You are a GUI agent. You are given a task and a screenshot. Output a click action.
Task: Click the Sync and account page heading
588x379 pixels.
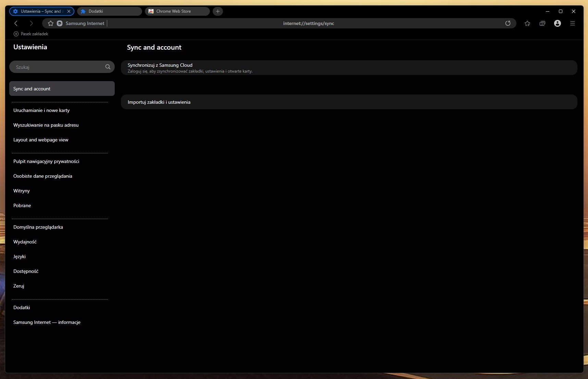tap(154, 47)
